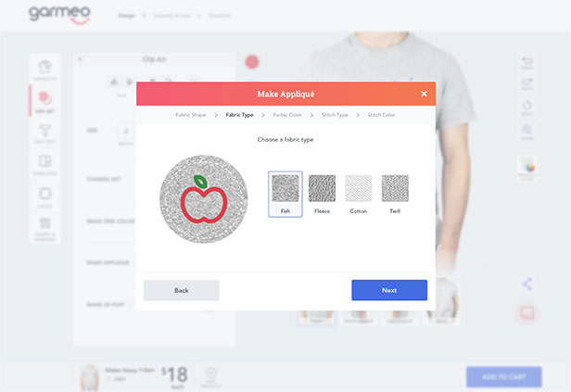Open the Stitch Color step
This screenshot has height=392, width=571.
(x=381, y=115)
